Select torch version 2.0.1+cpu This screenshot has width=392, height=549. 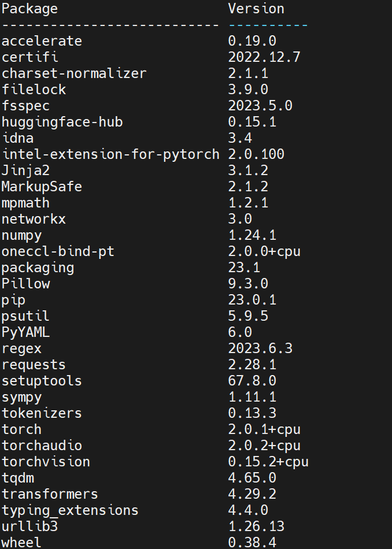coord(264,429)
